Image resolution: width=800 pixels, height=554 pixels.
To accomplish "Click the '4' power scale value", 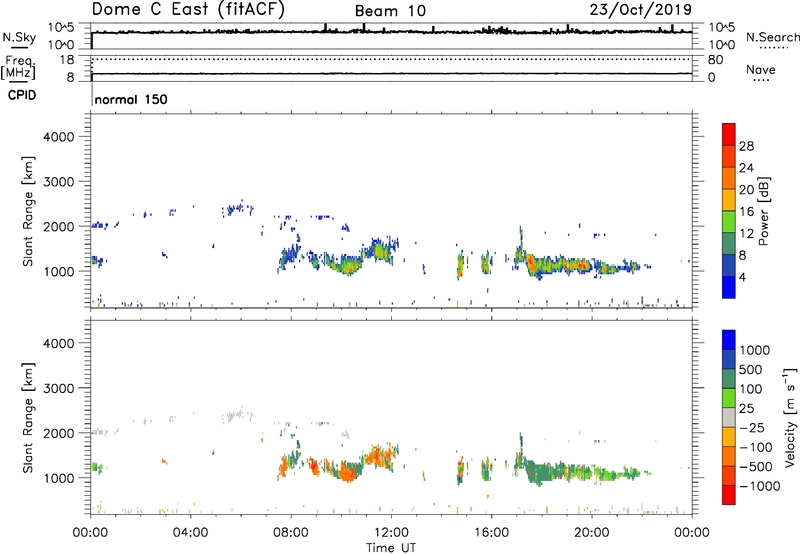I will (743, 277).
